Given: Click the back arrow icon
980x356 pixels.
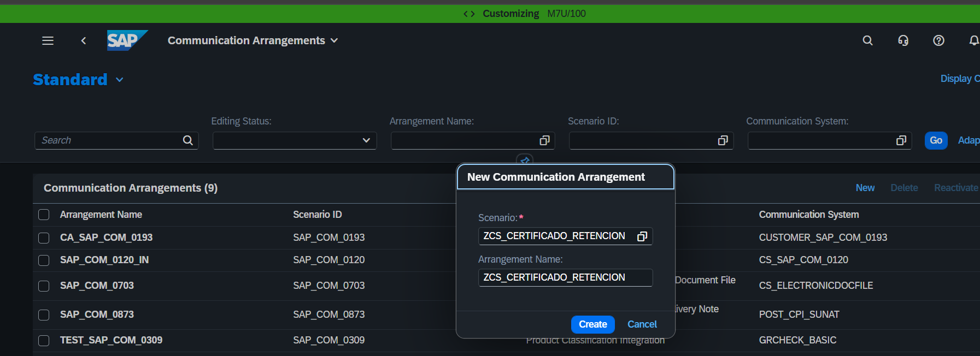Looking at the screenshot, I should [x=84, y=40].
